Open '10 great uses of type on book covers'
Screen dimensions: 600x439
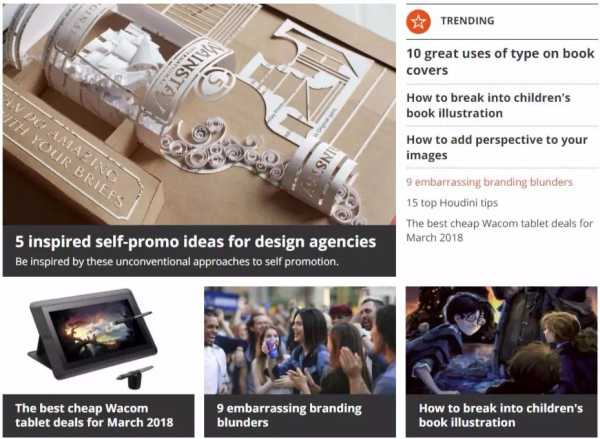pos(500,62)
